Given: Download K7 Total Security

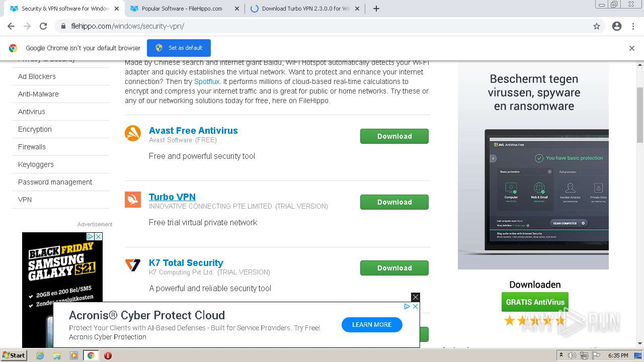Looking at the screenshot, I should point(394,268).
